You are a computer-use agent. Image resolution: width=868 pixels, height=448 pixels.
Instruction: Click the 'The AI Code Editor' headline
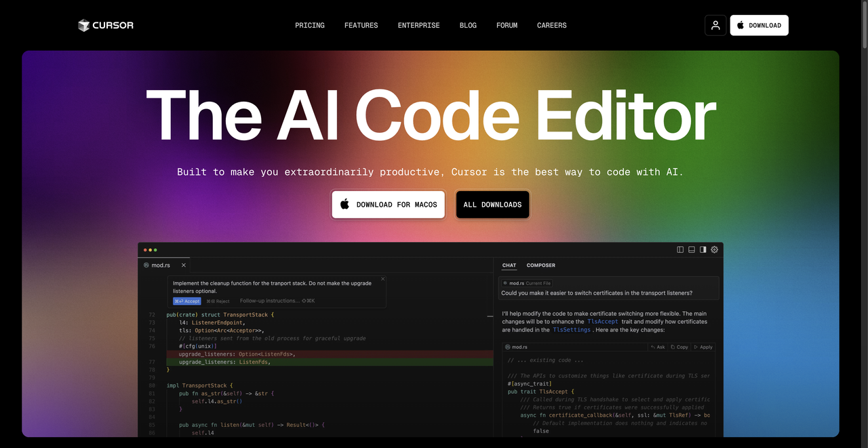431,116
